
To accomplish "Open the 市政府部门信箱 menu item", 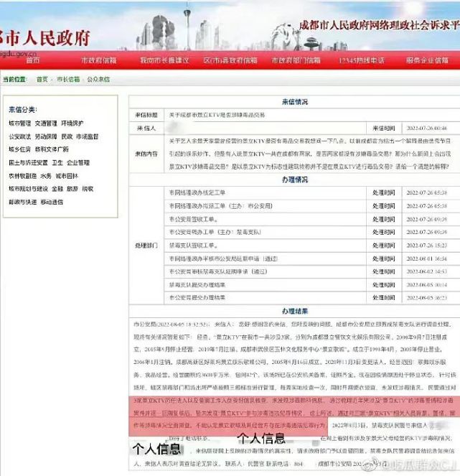I will click(x=296, y=60).
